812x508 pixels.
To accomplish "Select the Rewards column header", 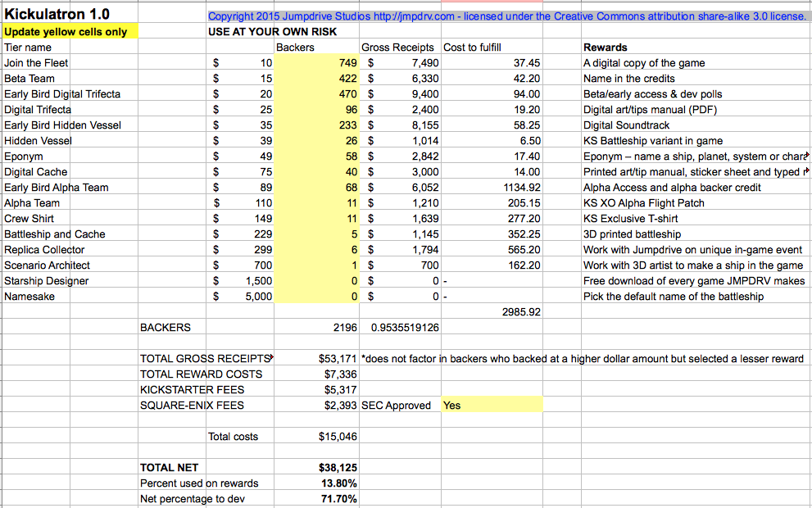I will point(605,48).
